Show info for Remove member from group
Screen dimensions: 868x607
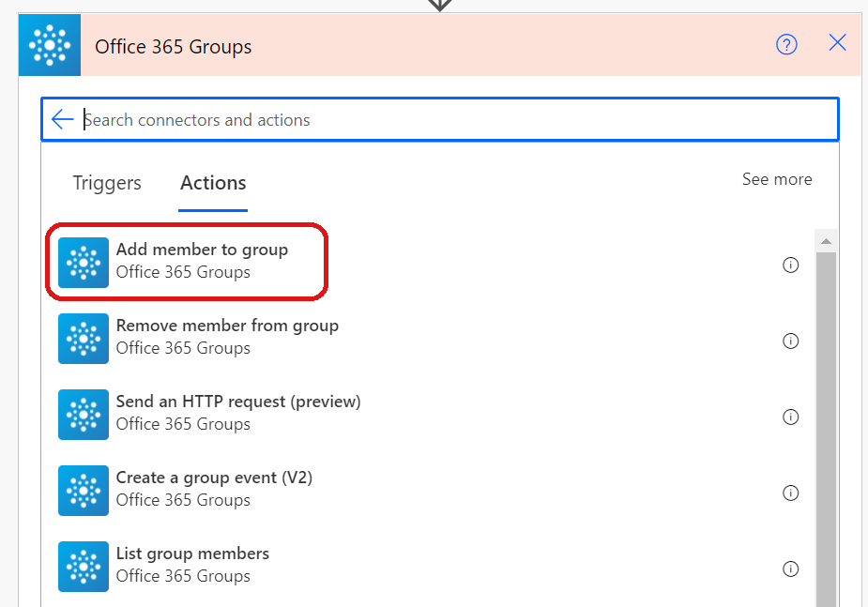[x=790, y=341]
